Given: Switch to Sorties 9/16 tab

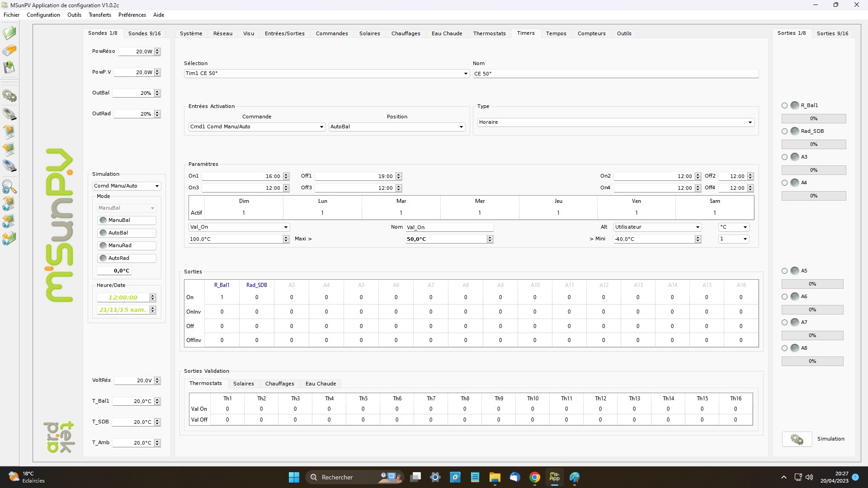Looking at the screenshot, I should (x=832, y=33).
